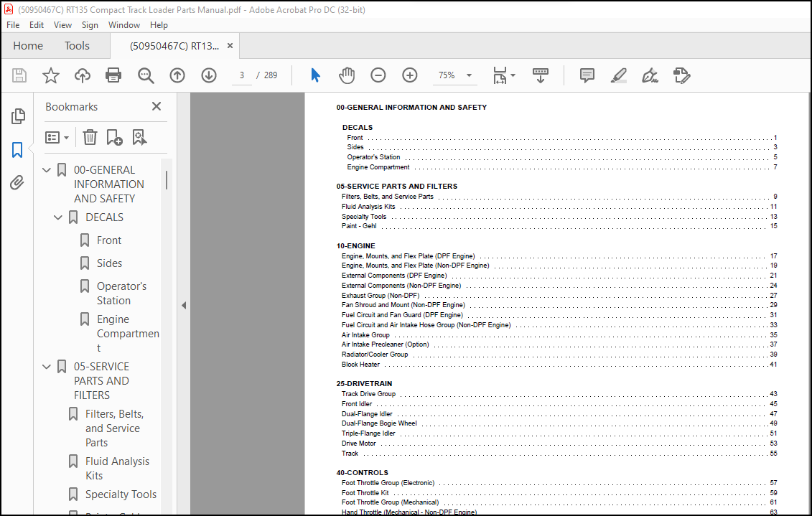812x516 pixels.
Task: Add a new bookmark icon
Action: tap(114, 137)
